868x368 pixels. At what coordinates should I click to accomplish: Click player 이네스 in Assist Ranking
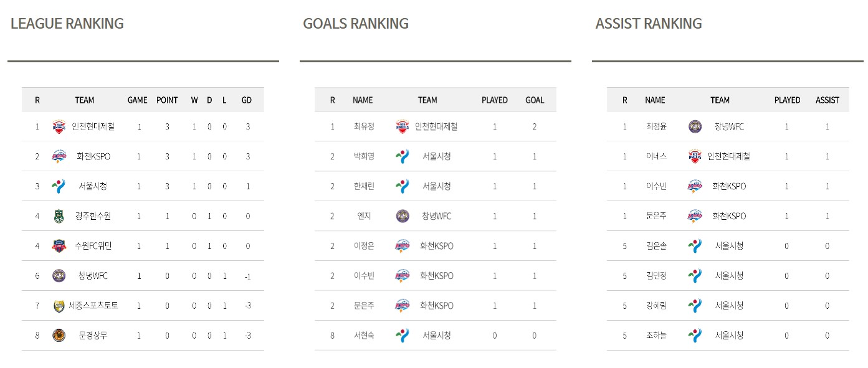tap(656, 156)
